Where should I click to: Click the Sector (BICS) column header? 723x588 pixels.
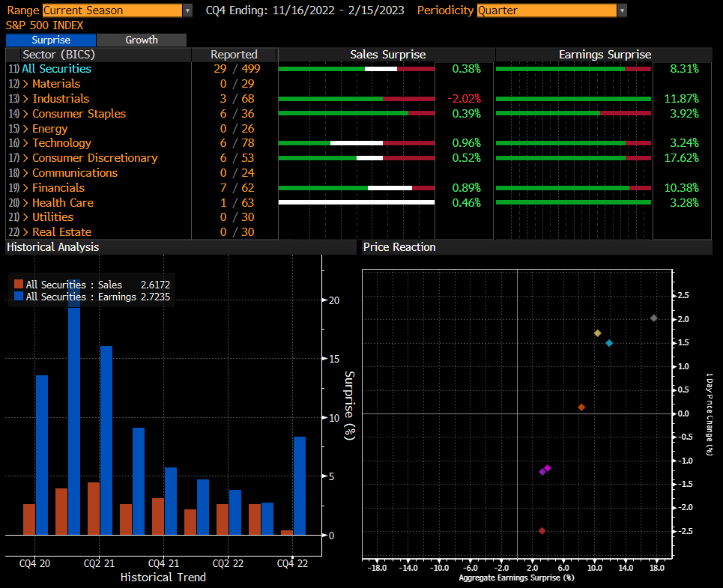coord(59,55)
